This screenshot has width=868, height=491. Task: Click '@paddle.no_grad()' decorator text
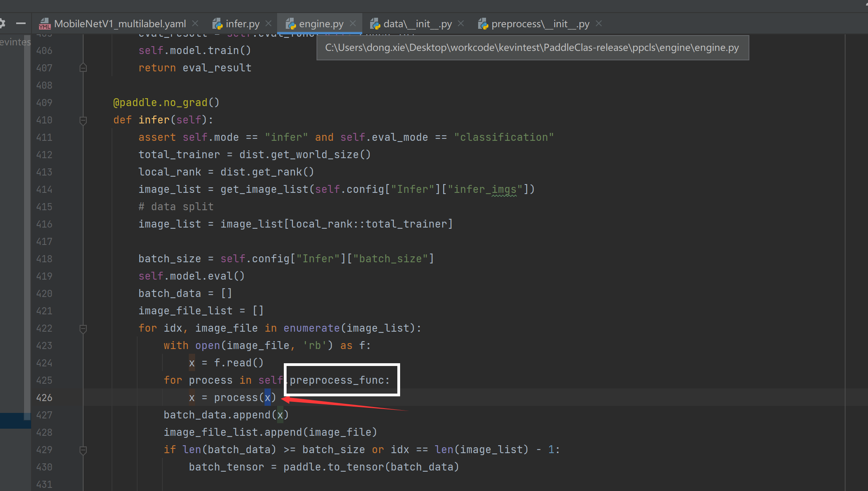[166, 103]
